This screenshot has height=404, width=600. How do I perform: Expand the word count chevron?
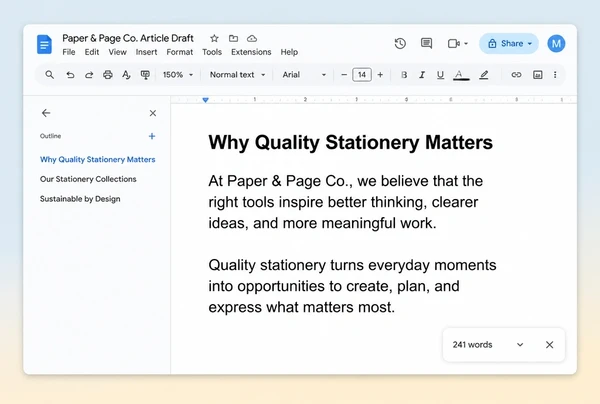pyautogui.click(x=520, y=345)
